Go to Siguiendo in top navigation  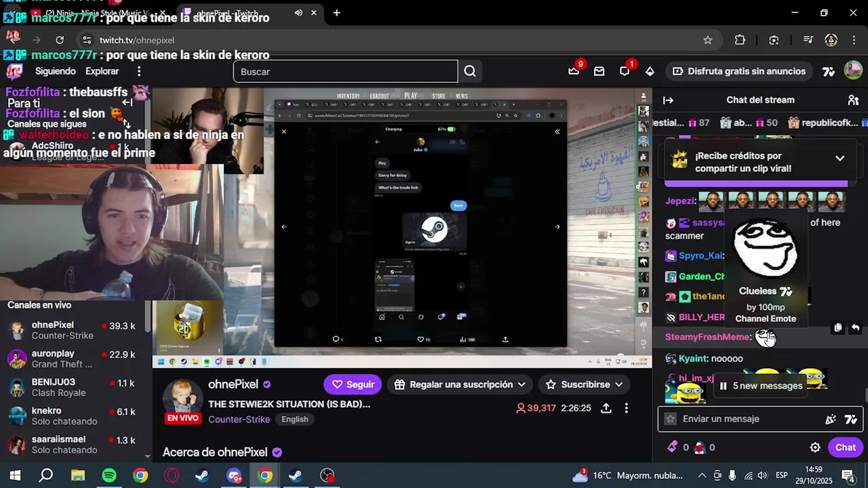pos(56,71)
